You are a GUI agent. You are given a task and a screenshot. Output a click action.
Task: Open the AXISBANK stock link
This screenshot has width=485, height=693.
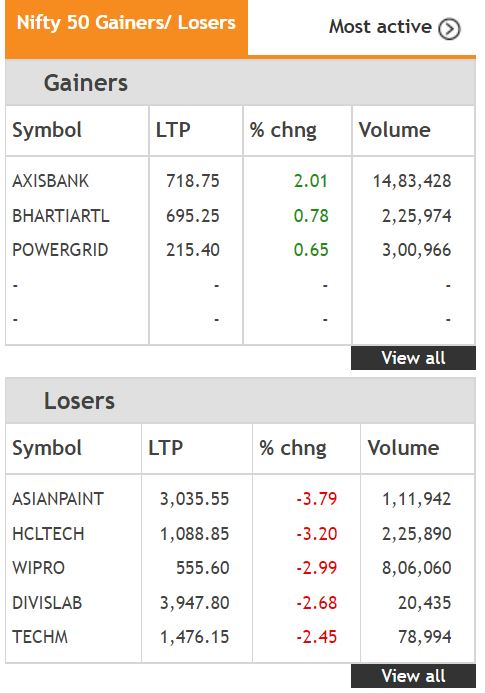click(50, 181)
